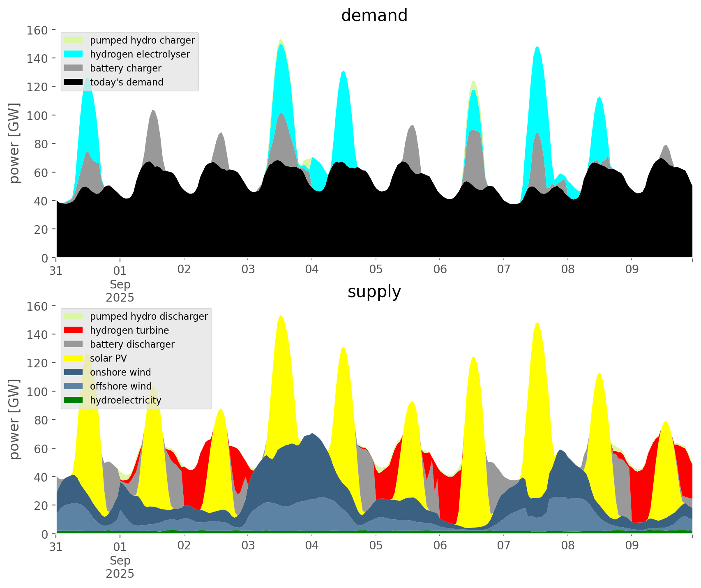Image resolution: width=701 pixels, height=588 pixels.
Task: Click the pumped hydro charger legend swatch
Action: click(74, 40)
